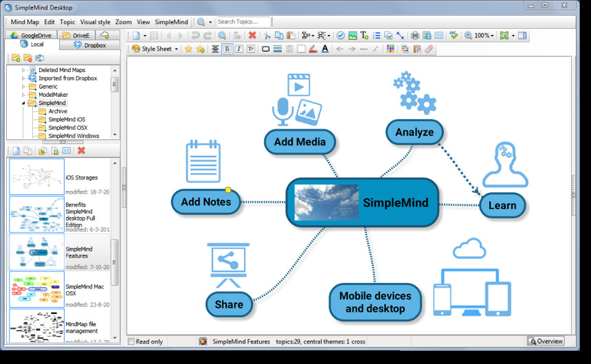Viewport: 591px width, 364px height.
Task: Click the red X delete topic icon
Action: (252, 36)
